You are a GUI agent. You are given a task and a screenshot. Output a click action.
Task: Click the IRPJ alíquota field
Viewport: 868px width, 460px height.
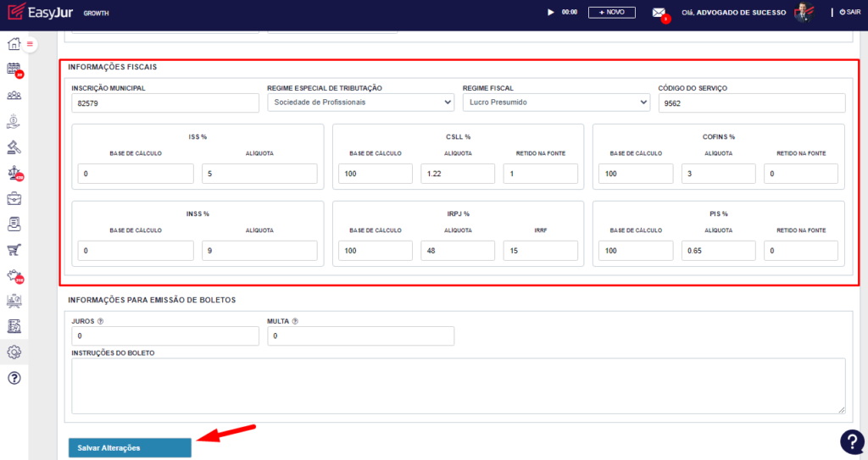tap(458, 250)
